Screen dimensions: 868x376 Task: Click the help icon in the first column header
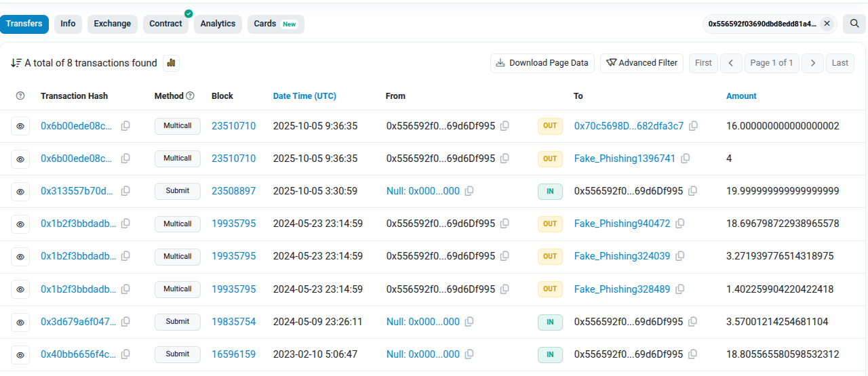click(x=20, y=96)
